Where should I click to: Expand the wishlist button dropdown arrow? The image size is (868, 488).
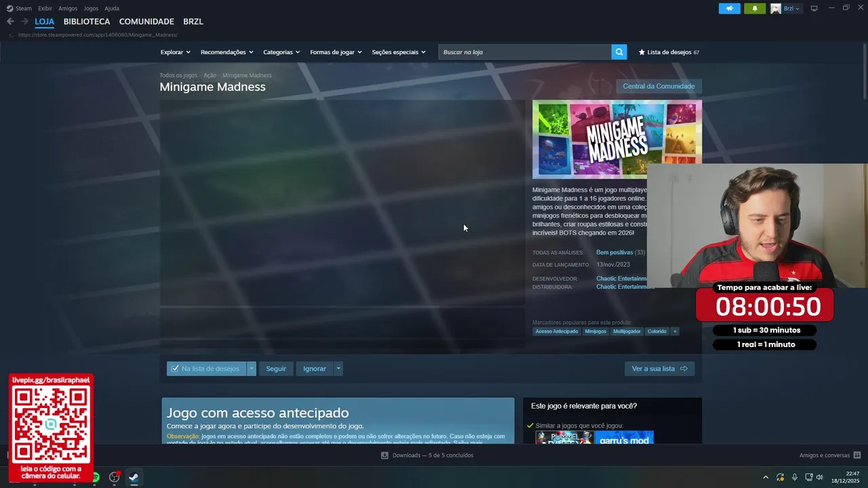coord(252,369)
